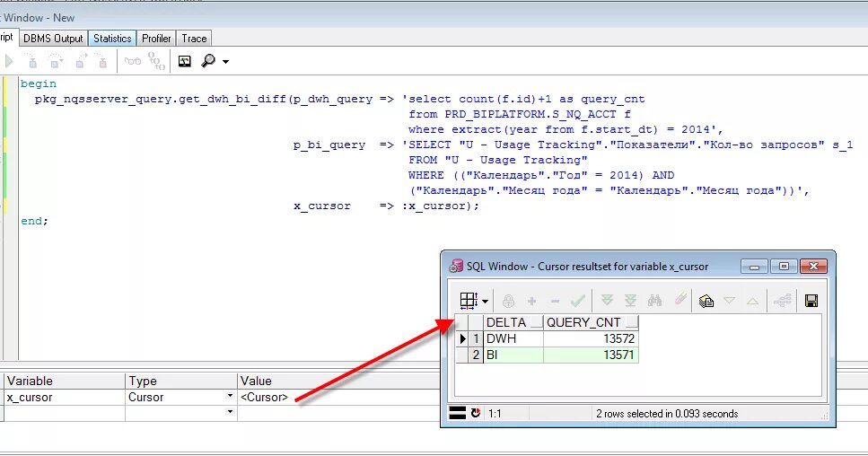Viewport: 868px width, 456px height.
Task: Open the Trace tab
Action: pyautogui.click(x=194, y=39)
